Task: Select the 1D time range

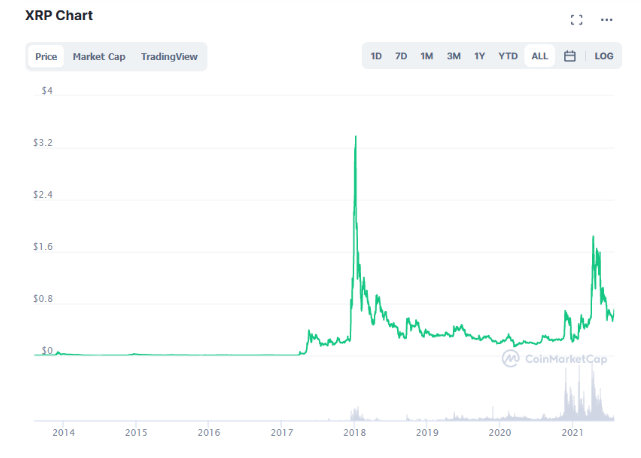Action: [376, 56]
